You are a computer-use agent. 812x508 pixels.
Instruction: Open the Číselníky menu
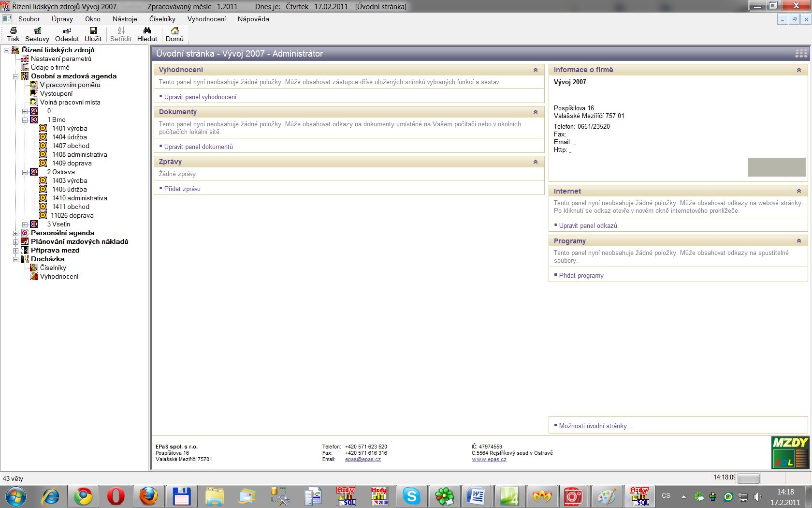click(x=162, y=19)
